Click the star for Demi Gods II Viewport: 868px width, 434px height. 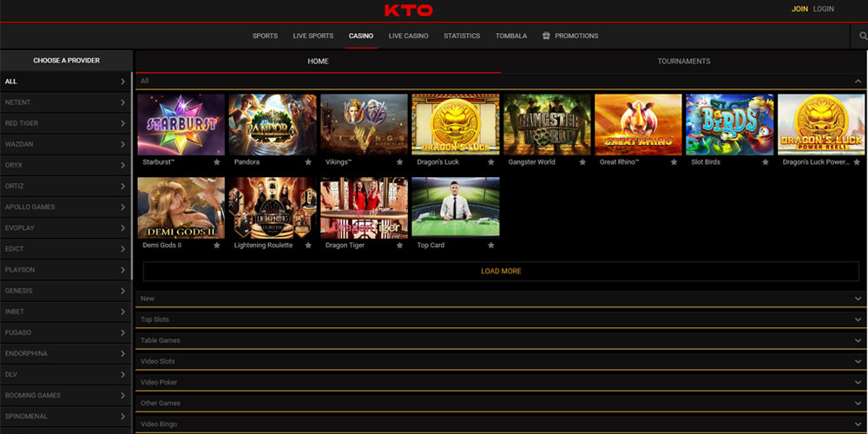coord(217,246)
